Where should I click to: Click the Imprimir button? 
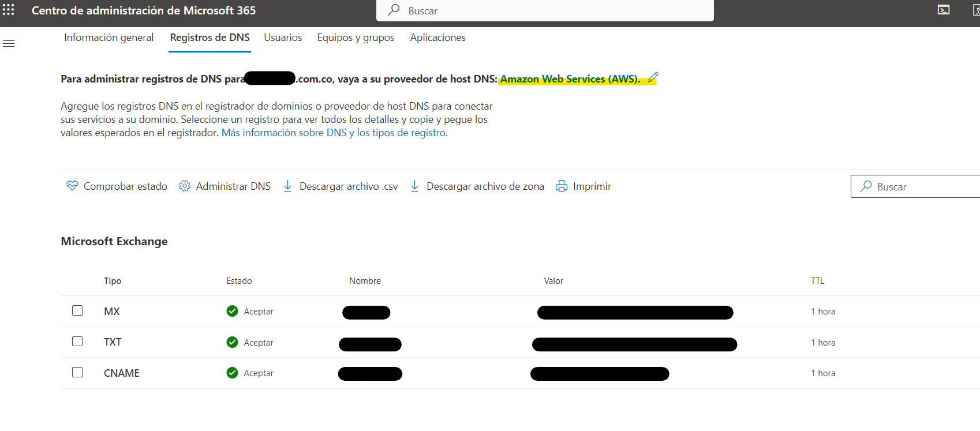[x=583, y=186]
